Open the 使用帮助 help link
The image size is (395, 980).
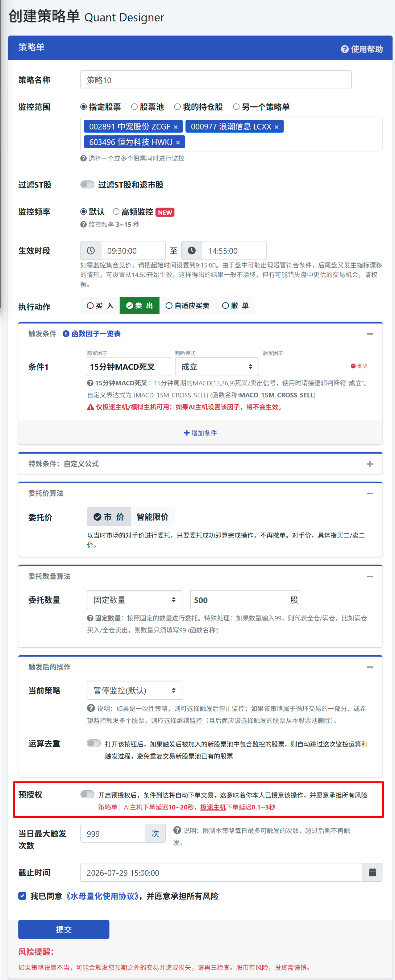coord(362,49)
